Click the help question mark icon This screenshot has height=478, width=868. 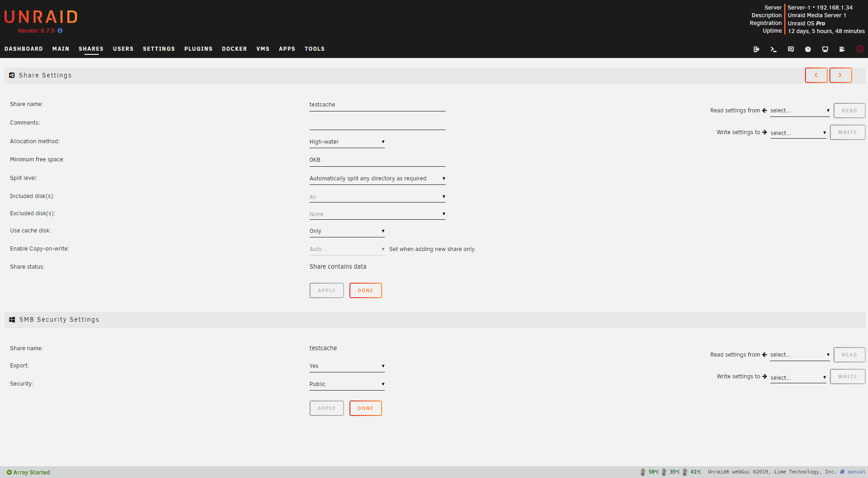(807, 49)
